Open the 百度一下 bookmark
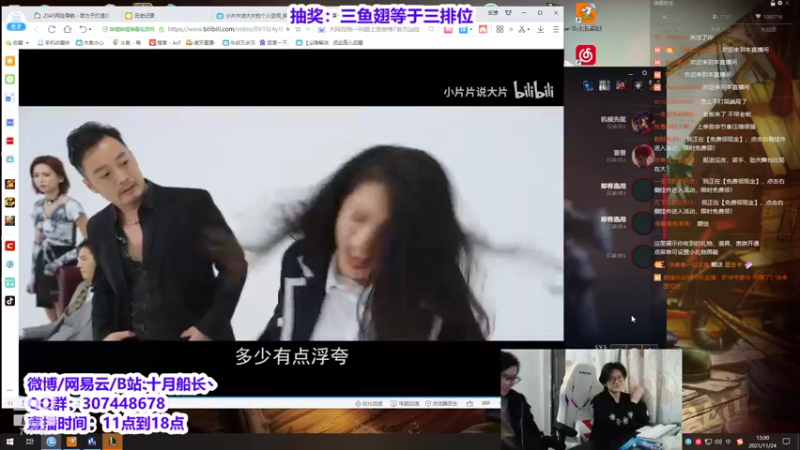 click(275, 43)
